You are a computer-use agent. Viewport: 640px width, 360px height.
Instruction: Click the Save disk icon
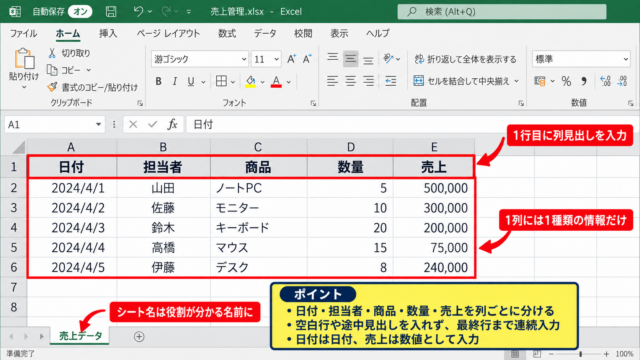click(111, 11)
